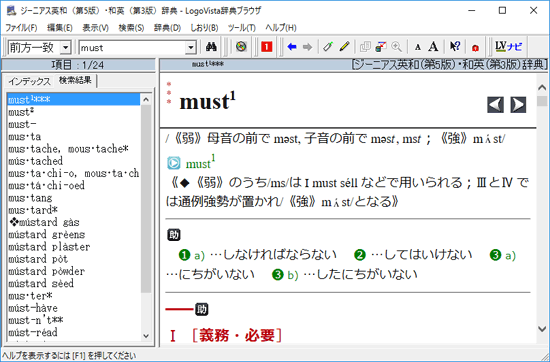
Task: Open the 編集(E) menu
Action: [x=60, y=28]
